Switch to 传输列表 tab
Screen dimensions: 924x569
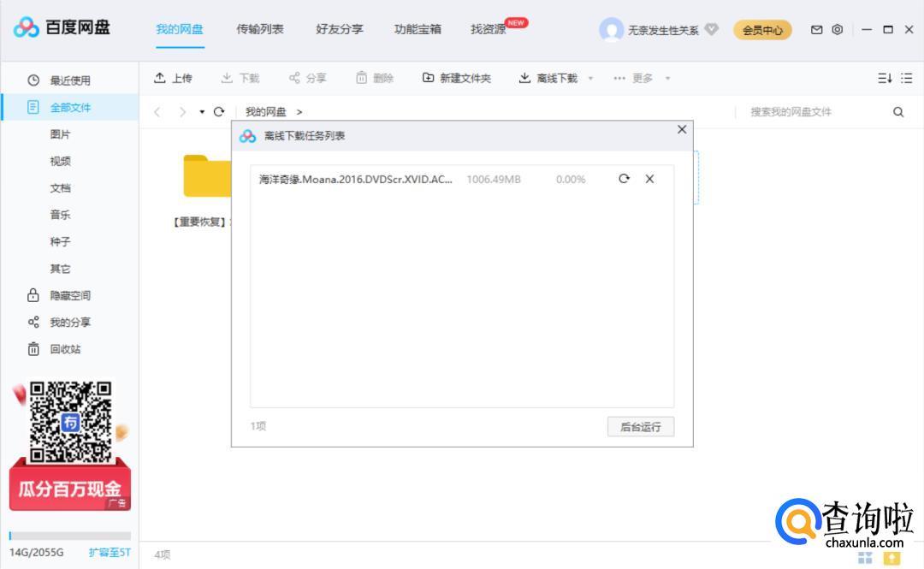[260, 29]
